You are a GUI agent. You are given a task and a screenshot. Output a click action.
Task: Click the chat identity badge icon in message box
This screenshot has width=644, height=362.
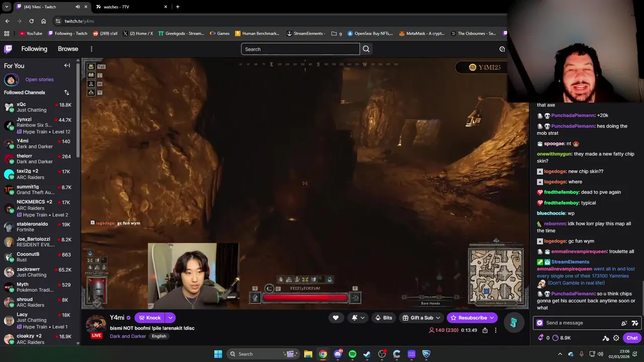540,323
